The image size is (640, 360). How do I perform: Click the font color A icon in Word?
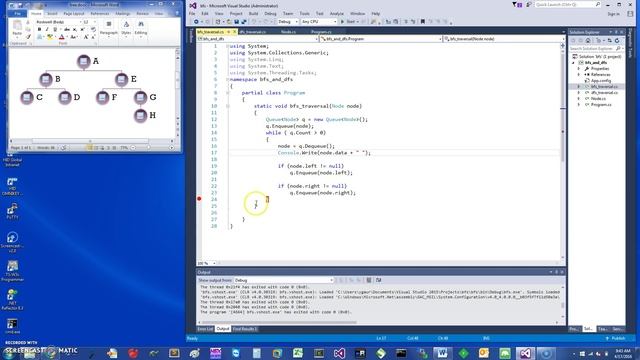[x=62, y=37]
